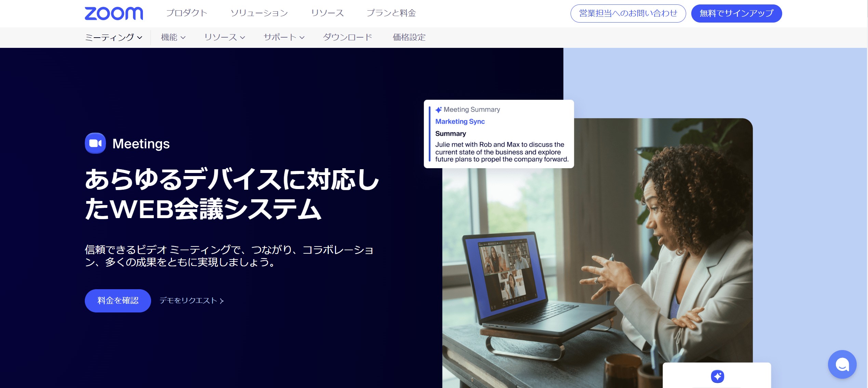Viewport: 868px width, 388px height.
Task: Go to プランと料金
Action: coord(391,13)
